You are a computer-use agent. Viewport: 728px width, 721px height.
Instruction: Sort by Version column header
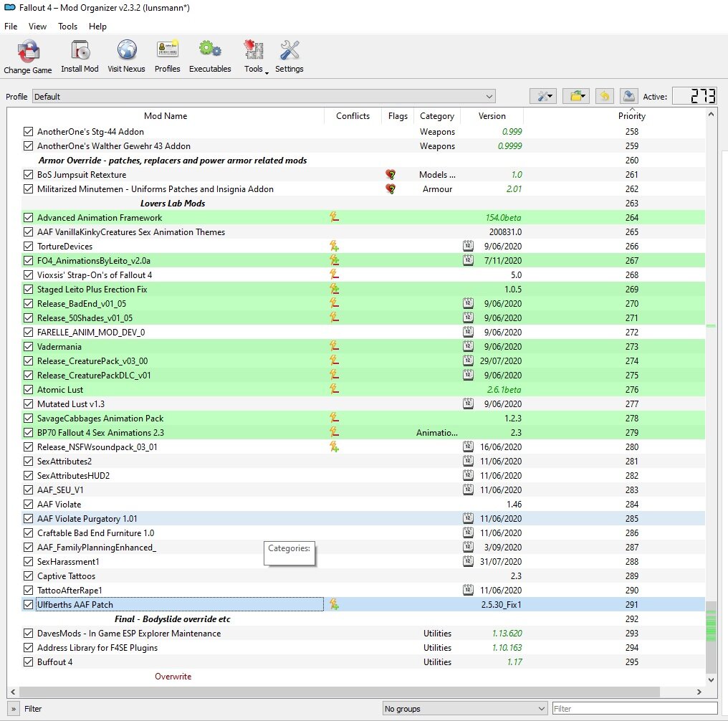492,116
